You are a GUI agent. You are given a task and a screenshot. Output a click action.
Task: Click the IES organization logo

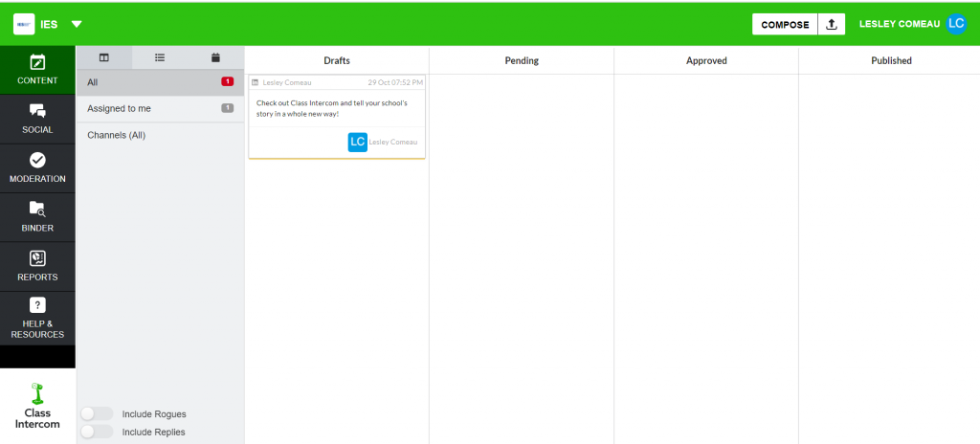[x=24, y=24]
